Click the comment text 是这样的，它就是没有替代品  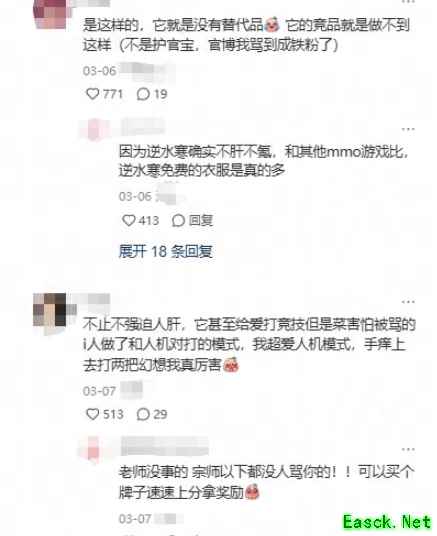point(173,25)
